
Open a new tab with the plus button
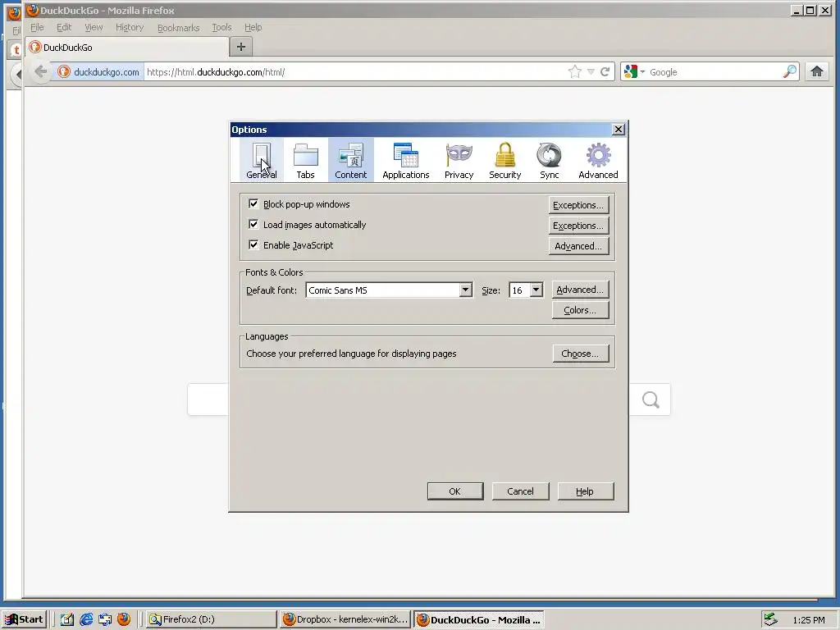[x=241, y=47]
